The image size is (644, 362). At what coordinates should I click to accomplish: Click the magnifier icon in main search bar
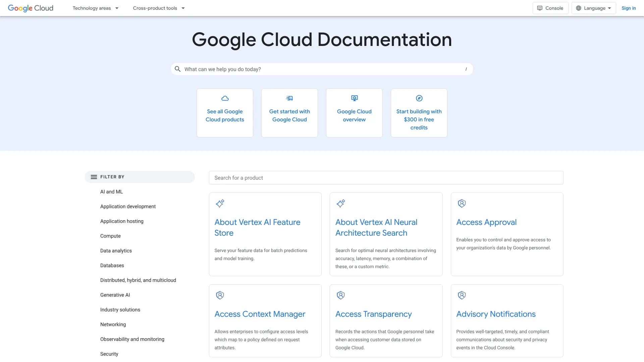pyautogui.click(x=178, y=69)
